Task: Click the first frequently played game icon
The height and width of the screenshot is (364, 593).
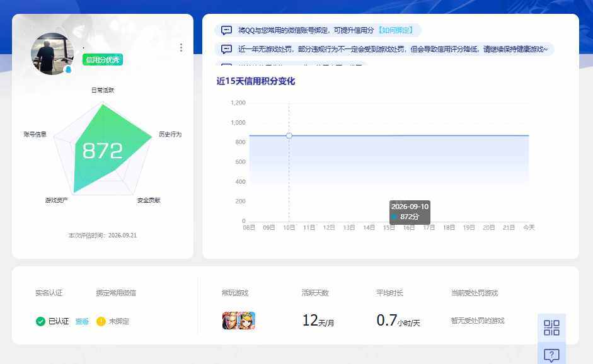Action: tap(230, 321)
